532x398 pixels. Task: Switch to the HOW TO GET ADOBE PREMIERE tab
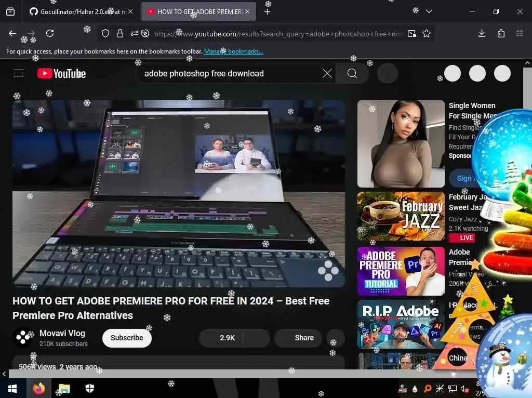pos(198,12)
